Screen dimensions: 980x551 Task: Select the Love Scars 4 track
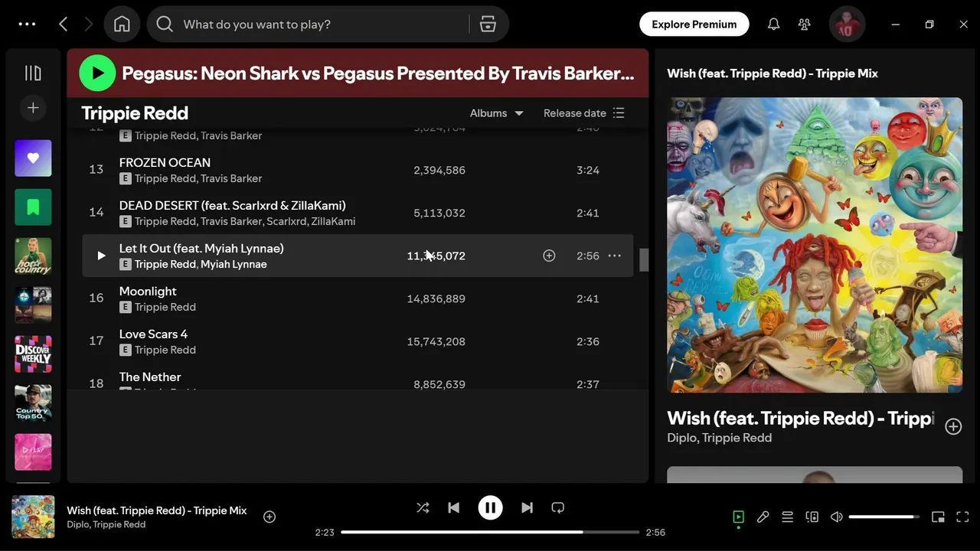pos(153,334)
